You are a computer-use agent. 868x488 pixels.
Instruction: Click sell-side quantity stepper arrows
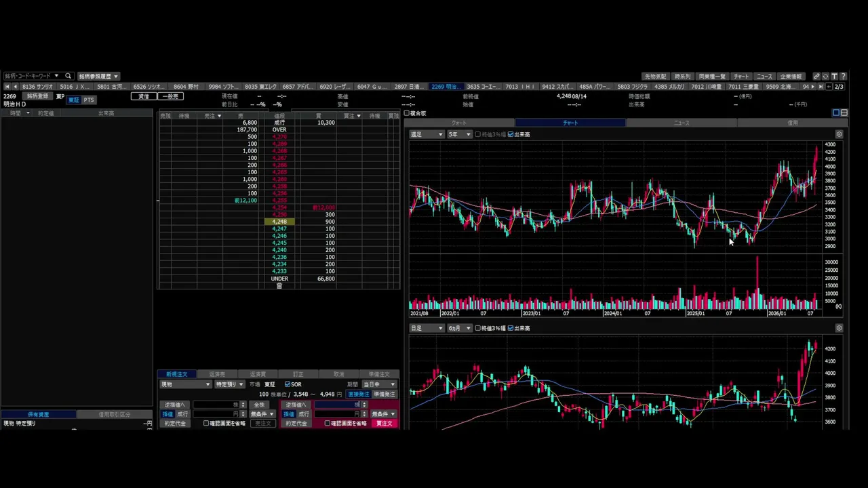[x=243, y=405]
